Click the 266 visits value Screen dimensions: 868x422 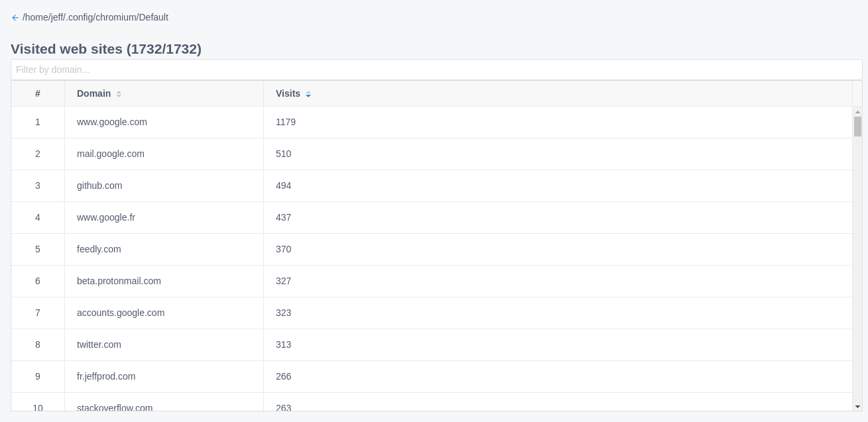tap(283, 376)
